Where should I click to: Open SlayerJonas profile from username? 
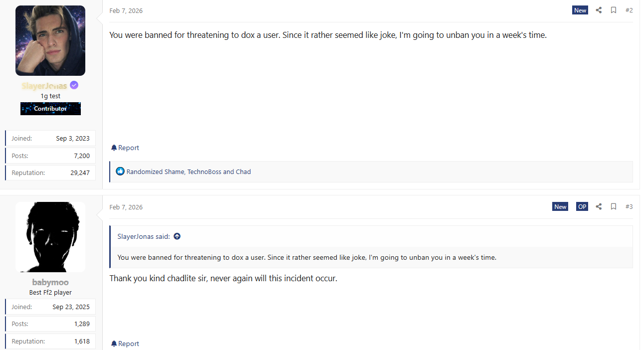tap(44, 86)
